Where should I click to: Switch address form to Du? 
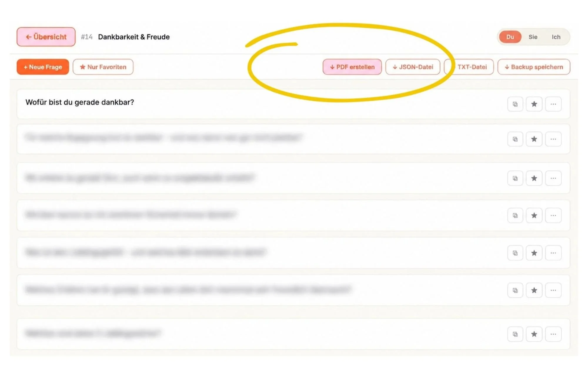click(x=510, y=37)
